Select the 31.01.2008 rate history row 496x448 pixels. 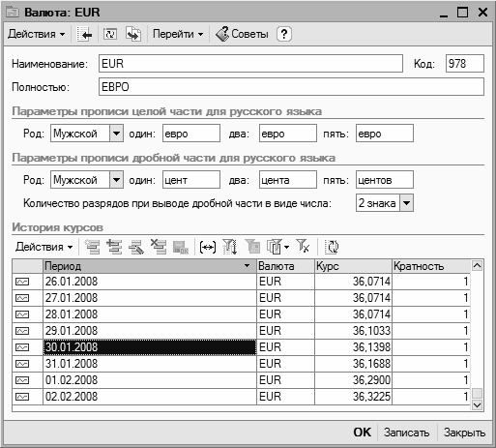pyautogui.click(x=241, y=364)
